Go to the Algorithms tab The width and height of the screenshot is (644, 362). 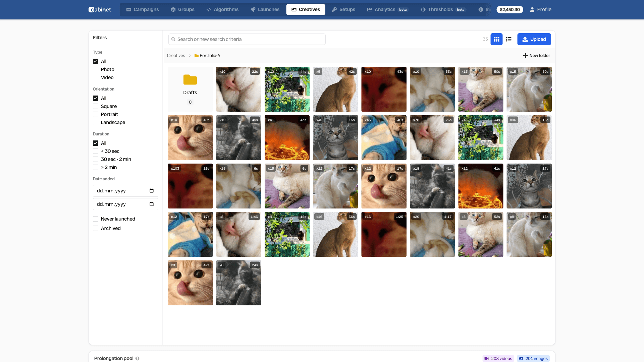(x=222, y=9)
